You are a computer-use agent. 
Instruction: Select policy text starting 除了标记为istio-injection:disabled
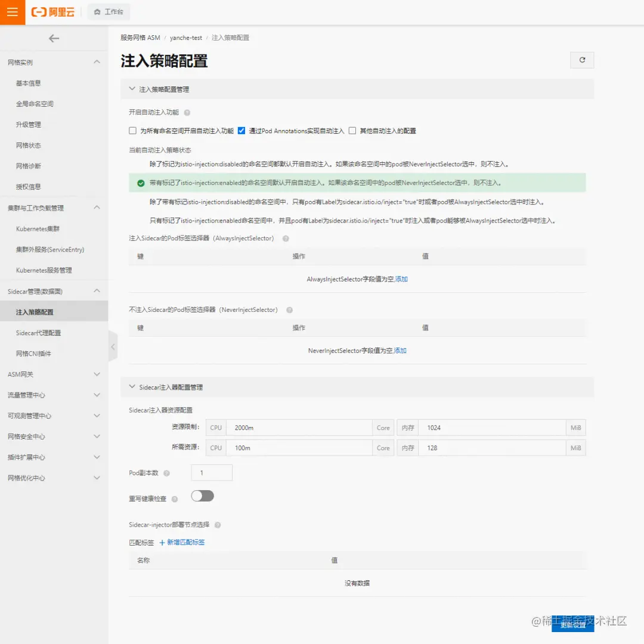330,165
